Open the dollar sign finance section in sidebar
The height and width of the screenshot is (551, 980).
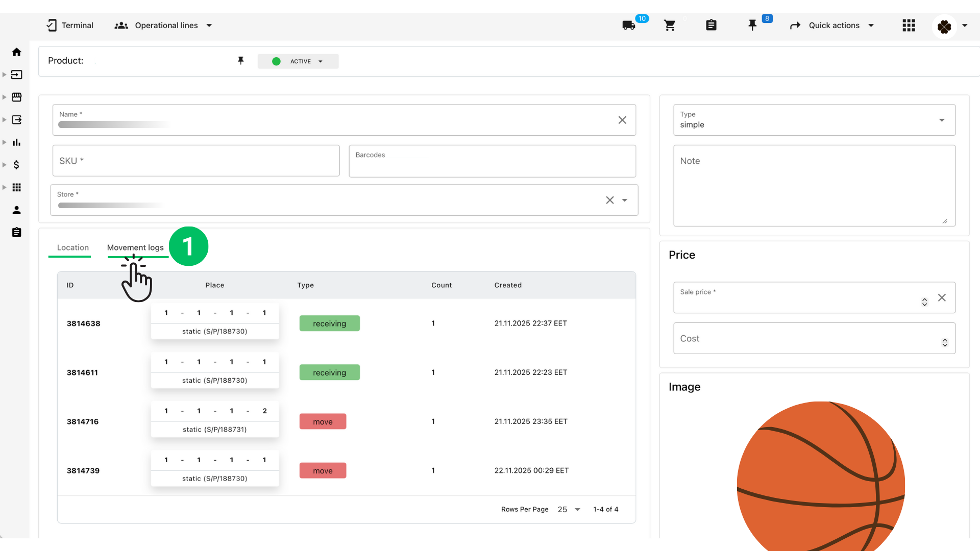pyautogui.click(x=16, y=165)
